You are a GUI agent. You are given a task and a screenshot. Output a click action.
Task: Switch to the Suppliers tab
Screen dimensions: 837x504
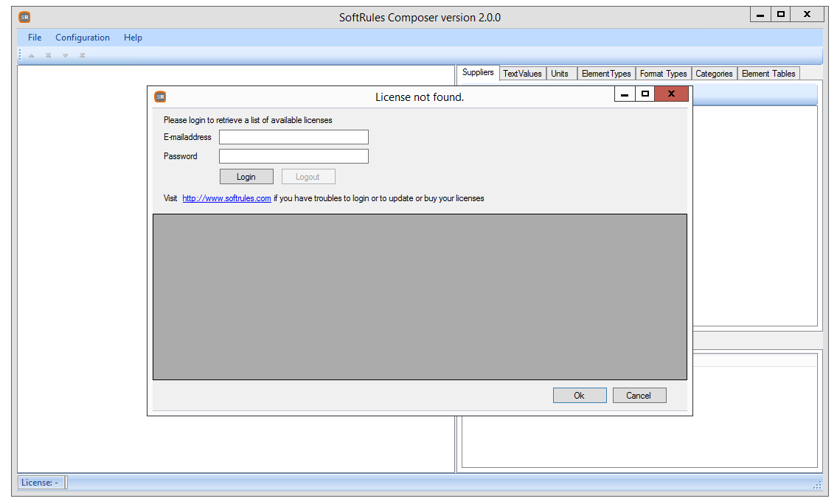[x=478, y=72]
